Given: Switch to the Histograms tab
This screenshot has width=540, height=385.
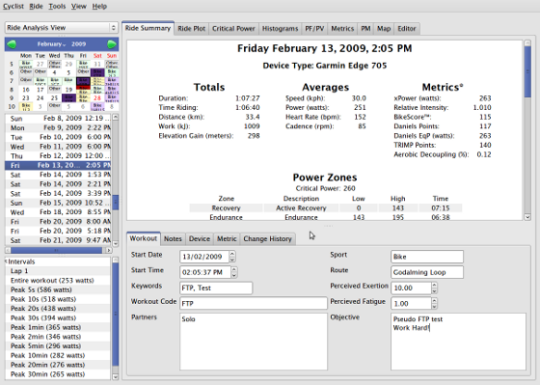Looking at the screenshot, I should [280, 29].
